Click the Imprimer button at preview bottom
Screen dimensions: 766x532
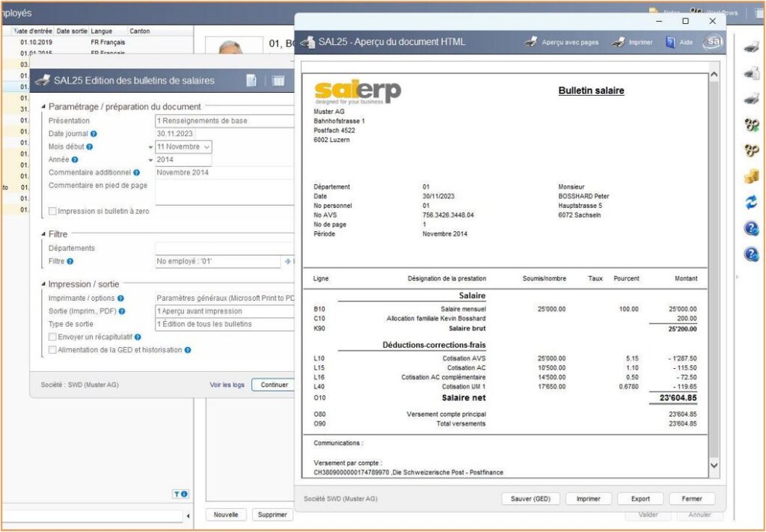[x=588, y=499]
